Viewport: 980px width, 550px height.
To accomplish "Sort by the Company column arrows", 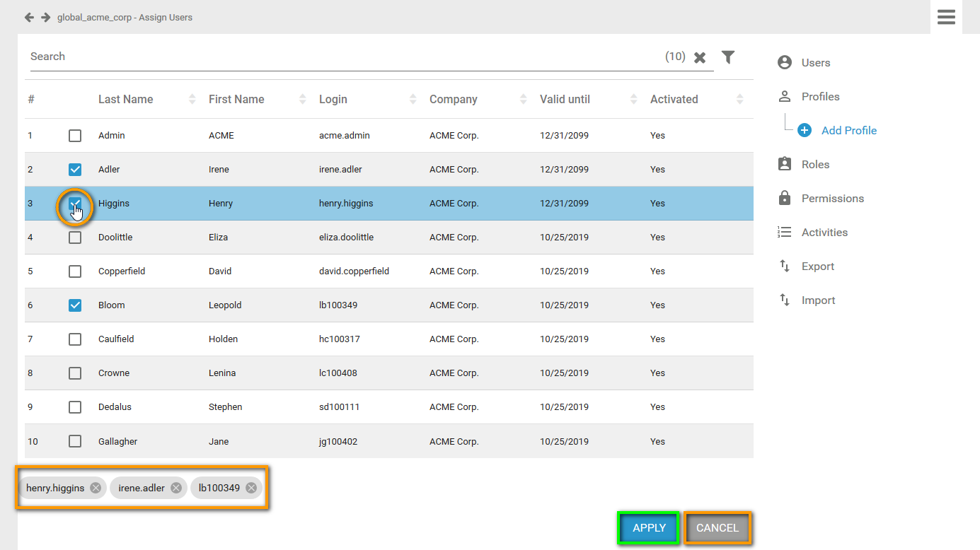I will 523,100.
